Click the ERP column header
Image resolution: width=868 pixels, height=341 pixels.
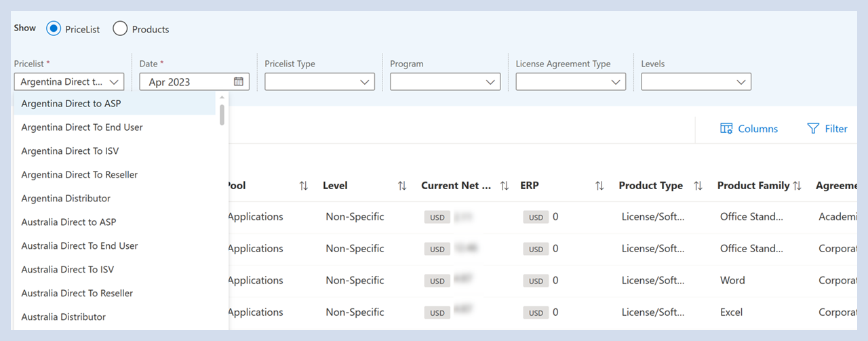click(x=529, y=186)
